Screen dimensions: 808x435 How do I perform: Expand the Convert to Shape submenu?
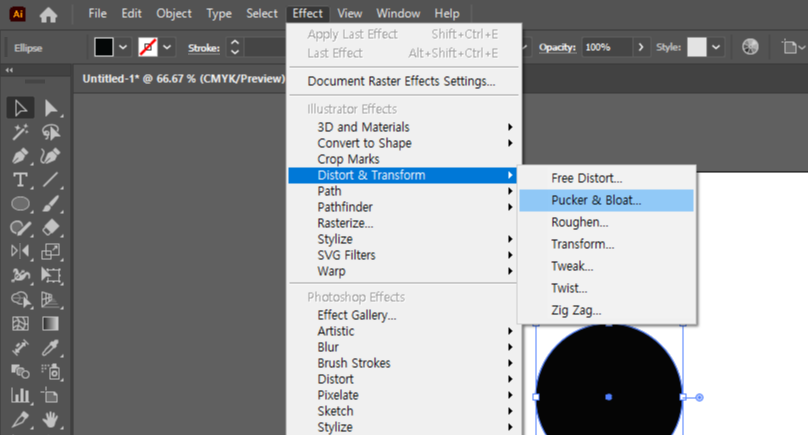point(402,143)
